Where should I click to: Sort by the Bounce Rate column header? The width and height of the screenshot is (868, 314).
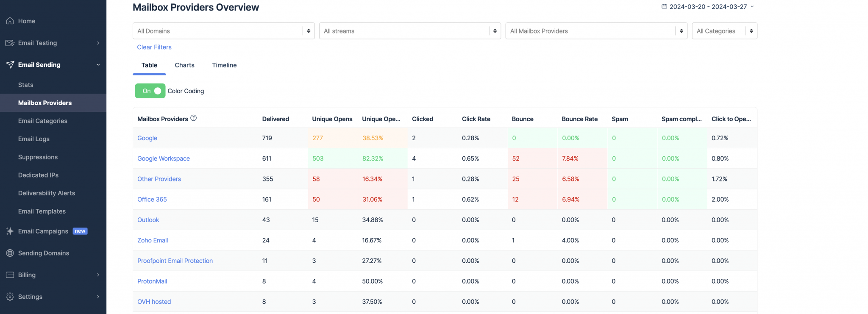point(579,119)
